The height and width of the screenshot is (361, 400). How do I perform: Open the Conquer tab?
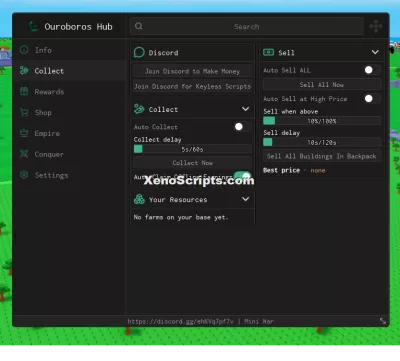(69, 154)
